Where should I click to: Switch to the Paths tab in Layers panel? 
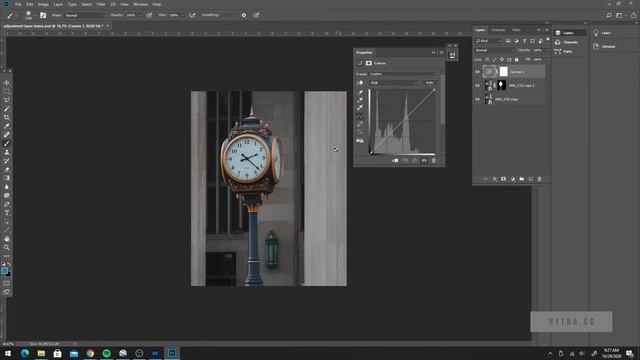[516, 30]
